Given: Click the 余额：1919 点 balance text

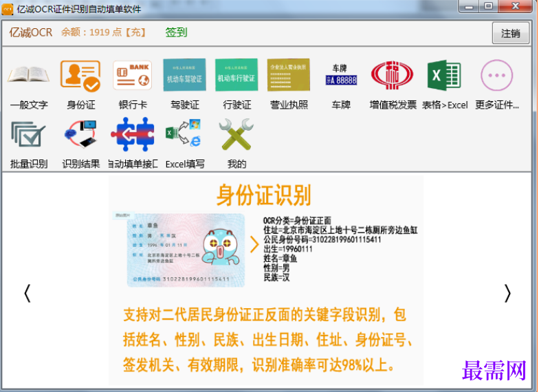Looking at the screenshot, I should [x=91, y=32].
